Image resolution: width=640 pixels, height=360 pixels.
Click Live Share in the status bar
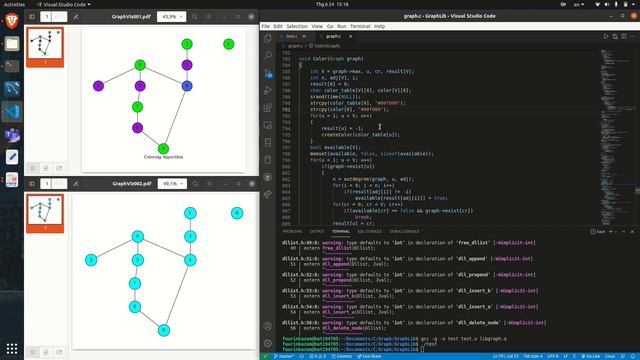pos(369,356)
